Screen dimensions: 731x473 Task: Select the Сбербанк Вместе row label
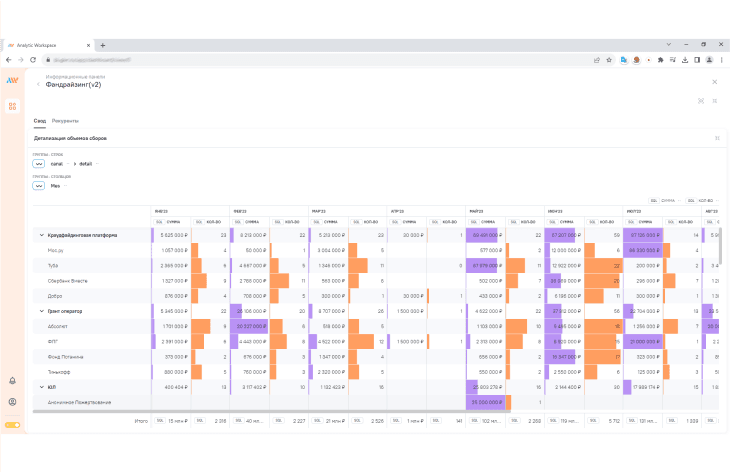pos(68,281)
